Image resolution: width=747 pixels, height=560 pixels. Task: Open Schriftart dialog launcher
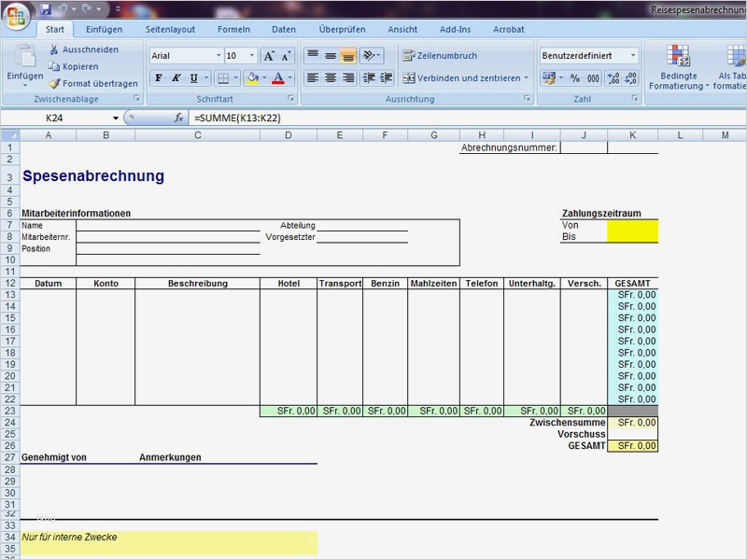[290, 99]
